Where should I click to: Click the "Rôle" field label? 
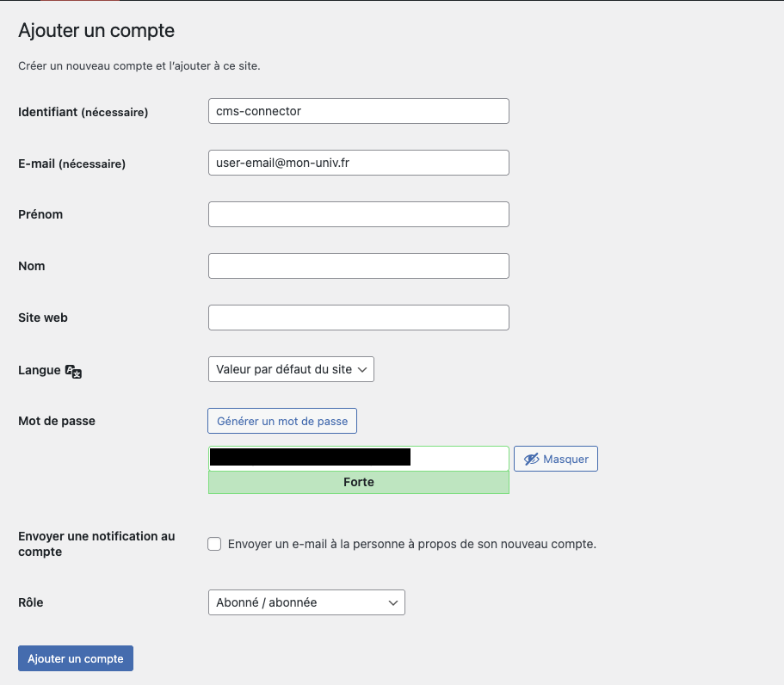[x=31, y=602]
